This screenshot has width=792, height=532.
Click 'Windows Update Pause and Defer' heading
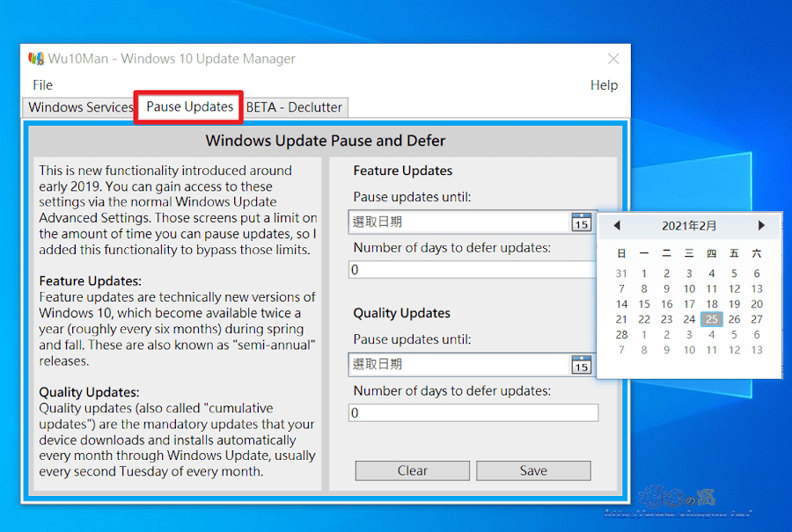click(326, 141)
